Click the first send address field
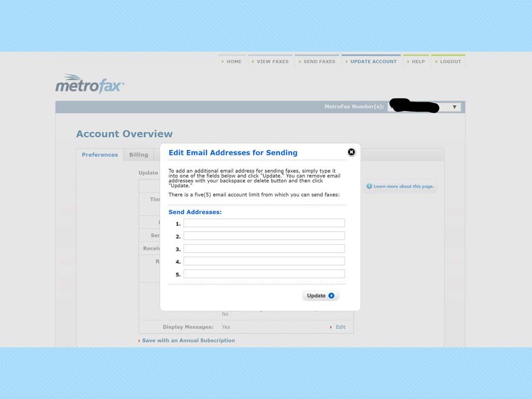Viewport: 532px width, 399px height. coord(264,223)
